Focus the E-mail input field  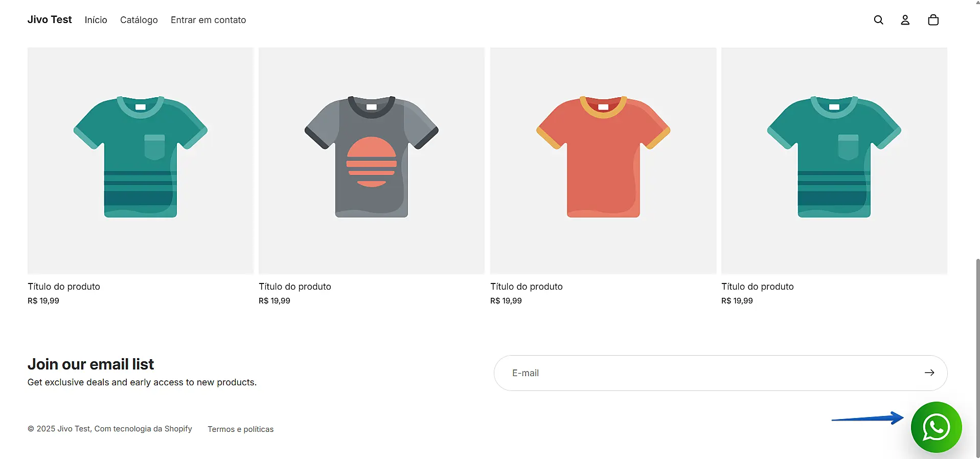(x=705, y=373)
